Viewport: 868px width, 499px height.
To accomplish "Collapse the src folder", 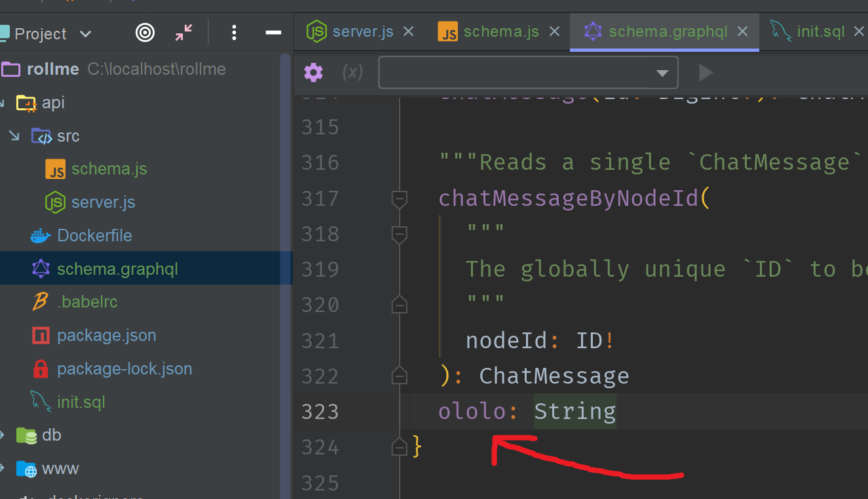I will [x=14, y=136].
